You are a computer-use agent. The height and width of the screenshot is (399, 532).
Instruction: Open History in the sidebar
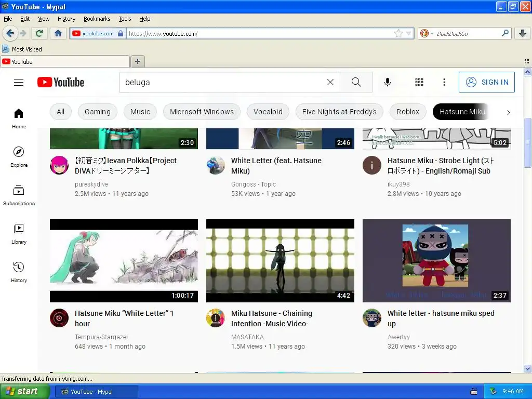click(19, 272)
